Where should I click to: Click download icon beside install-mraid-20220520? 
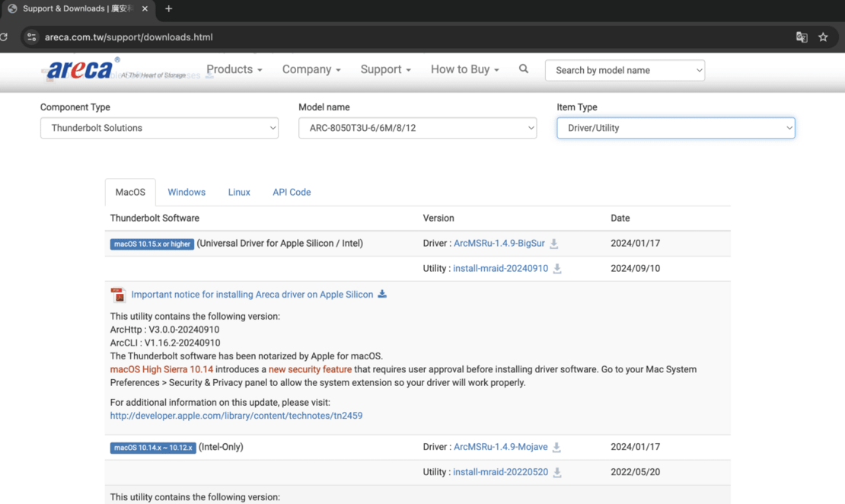tap(557, 473)
